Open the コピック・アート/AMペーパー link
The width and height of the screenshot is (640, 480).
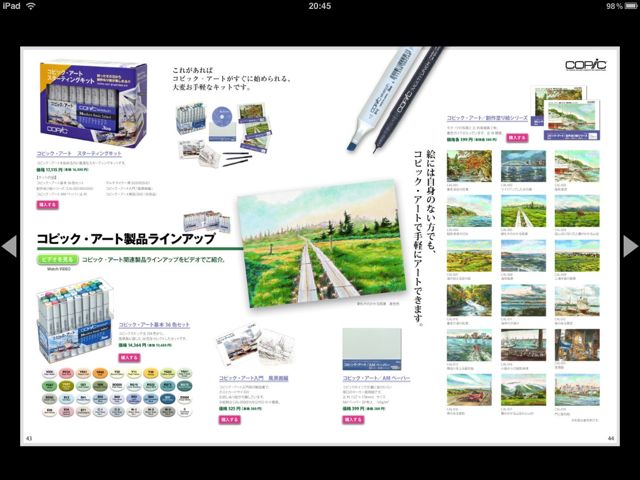pos(376,379)
